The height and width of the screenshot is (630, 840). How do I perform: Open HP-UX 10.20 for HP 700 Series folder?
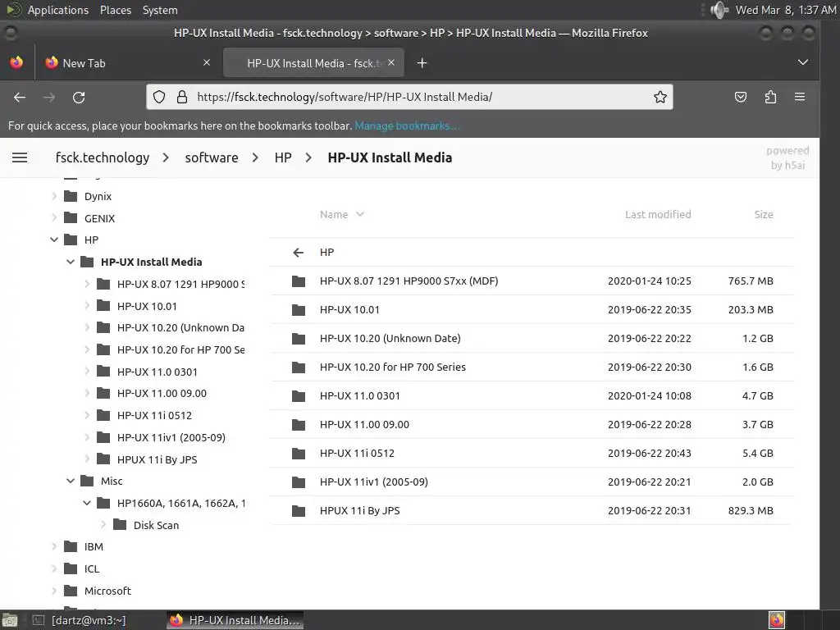(393, 367)
